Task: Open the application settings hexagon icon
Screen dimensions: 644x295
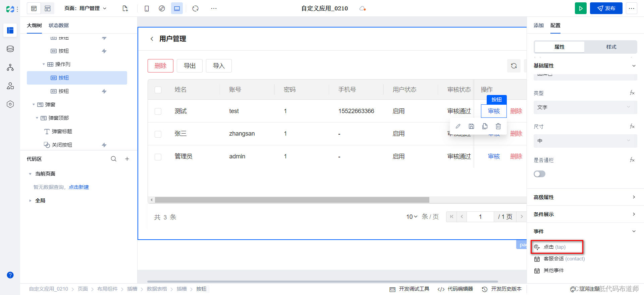Action: click(10, 104)
